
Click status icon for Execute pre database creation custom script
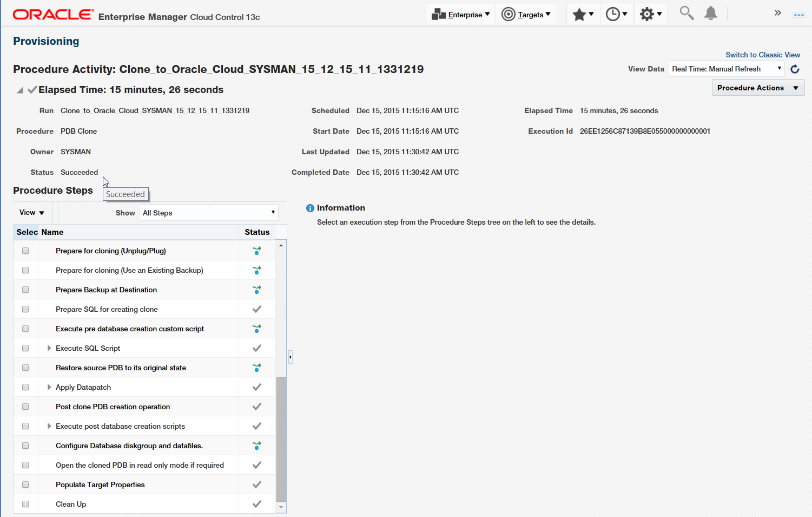tap(257, 329)
